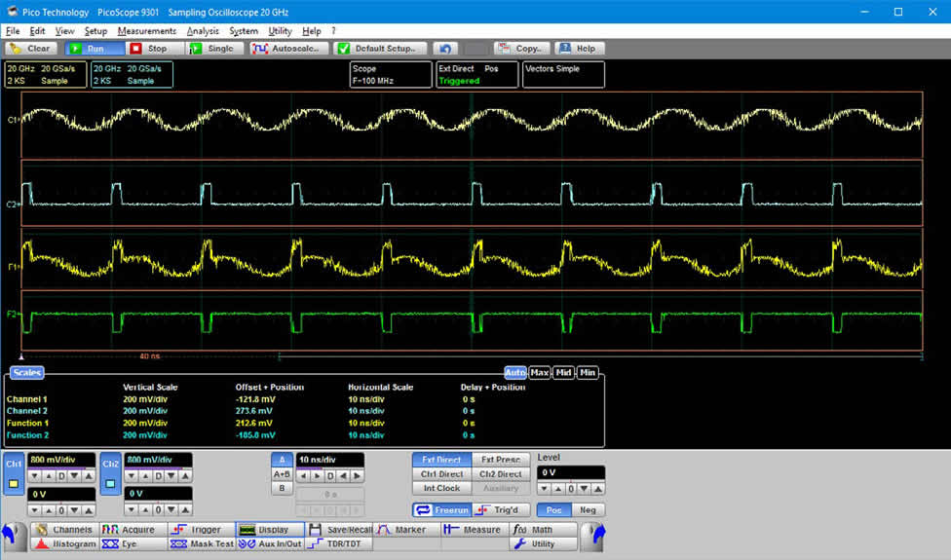Screen dimensions: 951x560
Task: Open the Channels panel
Action: (x=65, y=529)
